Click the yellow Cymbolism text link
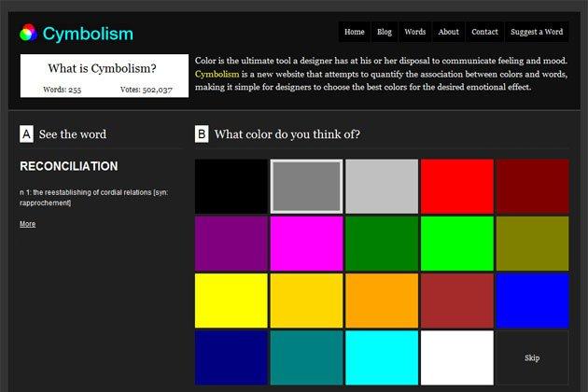Image resolution: width=588 pixels, height=392 pixels. tap(217, 74)
